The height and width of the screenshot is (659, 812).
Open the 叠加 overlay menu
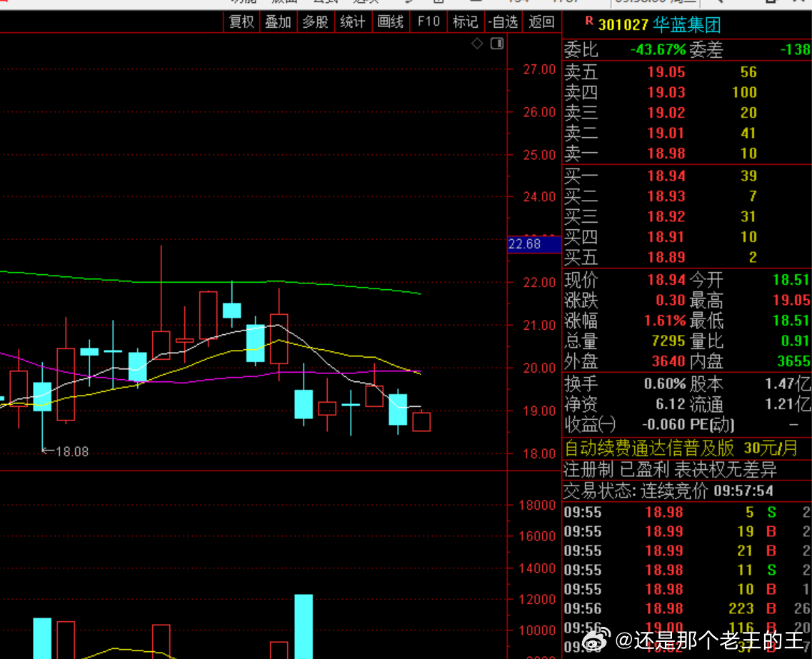click(278, 21)
